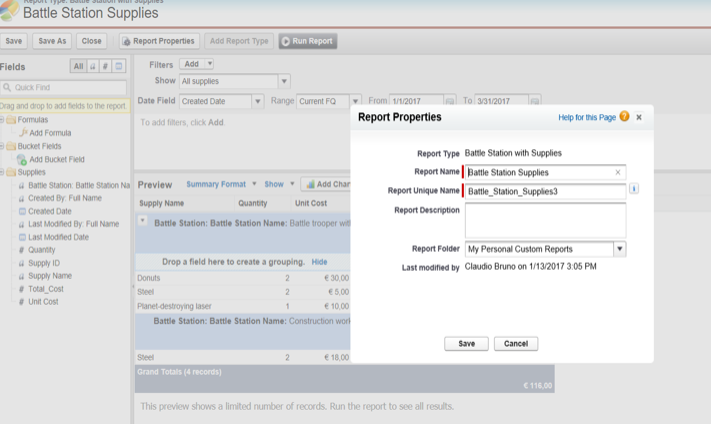
Task: Click the Save toolbar button
Action: coord(14,41)
